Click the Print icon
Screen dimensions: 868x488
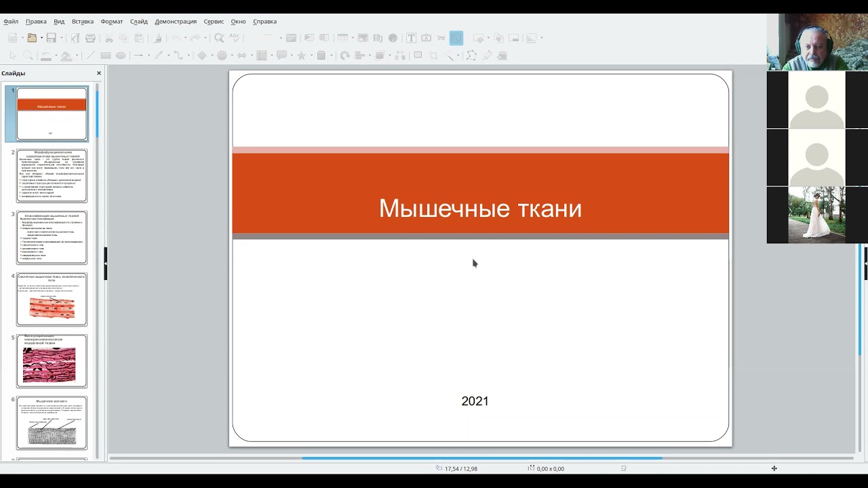pyautogui.click(x=90, y=38)
